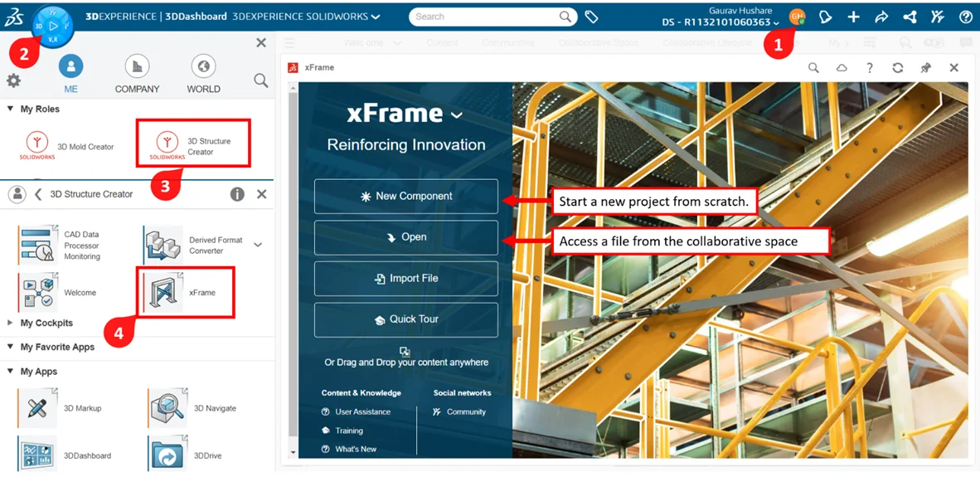
Task: Click search icon in xFrame widget header
Action: click(x=813, y=67)
